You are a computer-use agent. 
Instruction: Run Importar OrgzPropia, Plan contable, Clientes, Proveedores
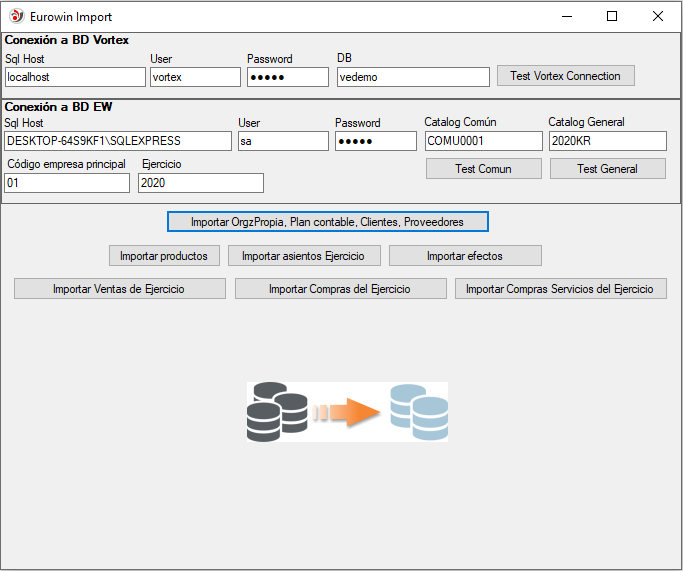click(328, 221)
